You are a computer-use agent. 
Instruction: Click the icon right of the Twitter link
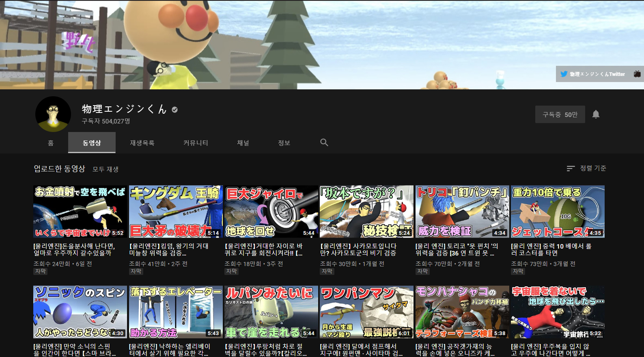pyautogui.click(x=637, y=74)
